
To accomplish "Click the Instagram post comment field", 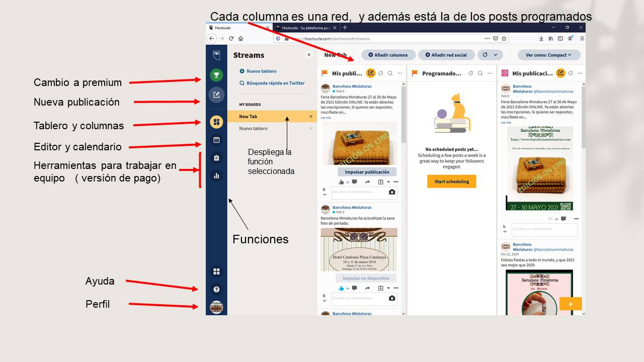I will pos(545,230).
